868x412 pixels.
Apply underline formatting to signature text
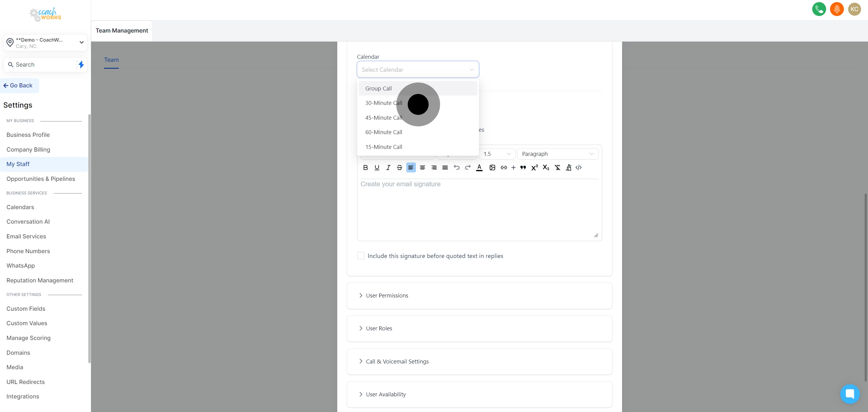[x=377, y=168]
